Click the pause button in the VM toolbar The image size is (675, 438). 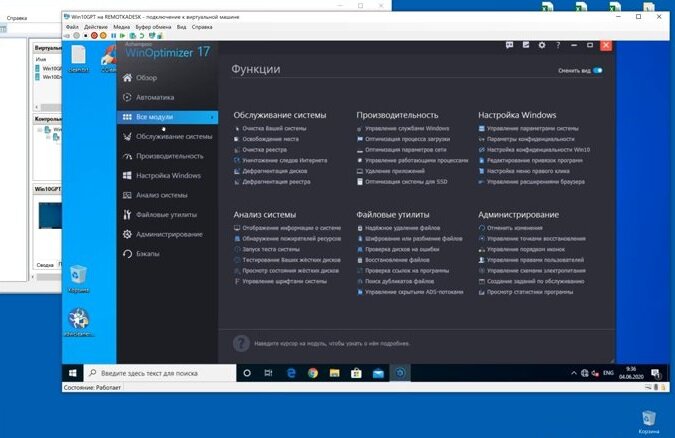click(x=114, y=36)
